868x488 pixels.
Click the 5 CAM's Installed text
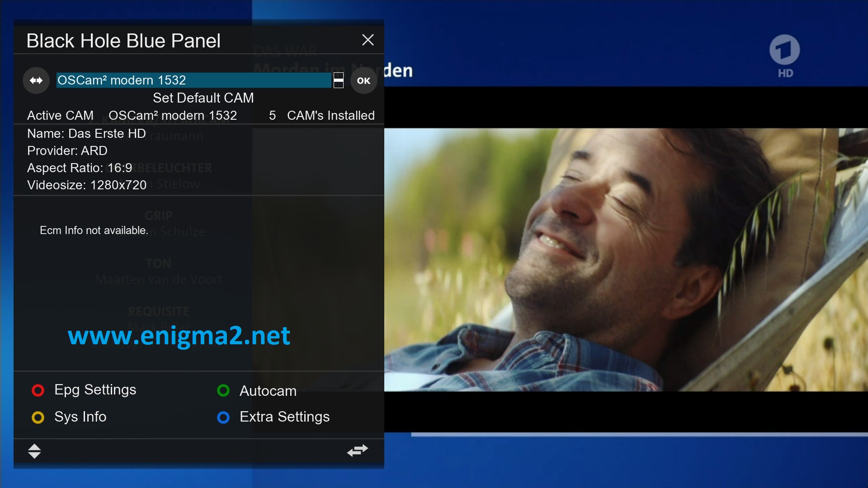click(x=321, y=116)
